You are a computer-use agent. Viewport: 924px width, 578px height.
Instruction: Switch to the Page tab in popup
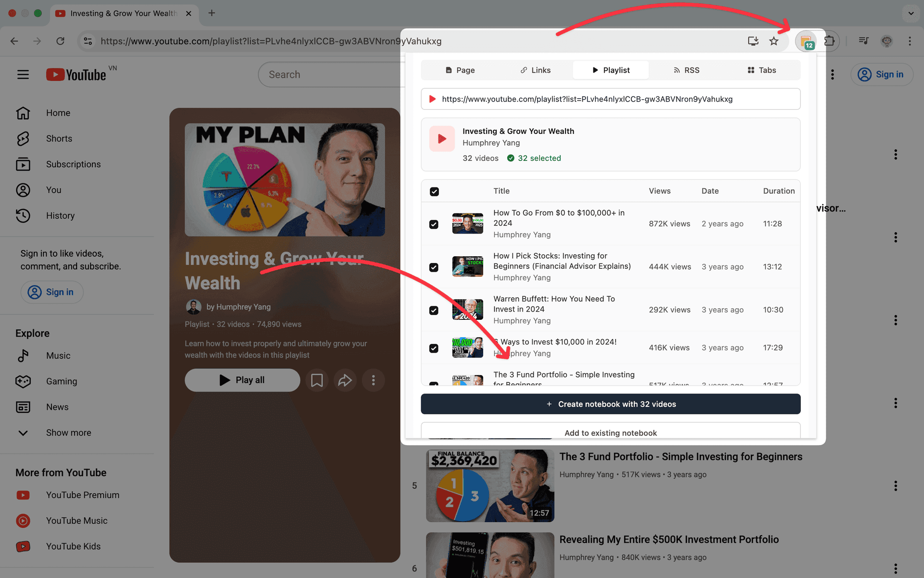(460, 70)
